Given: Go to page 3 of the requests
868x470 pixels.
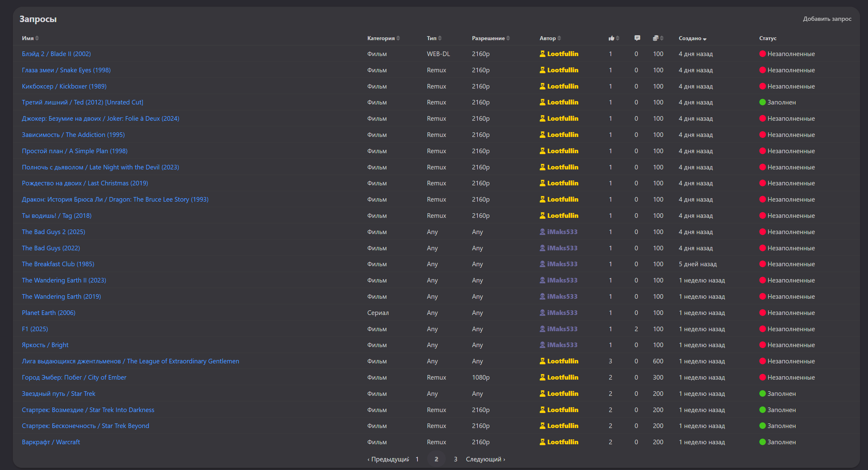Looking at the screenshot, I should pos(455,459).
